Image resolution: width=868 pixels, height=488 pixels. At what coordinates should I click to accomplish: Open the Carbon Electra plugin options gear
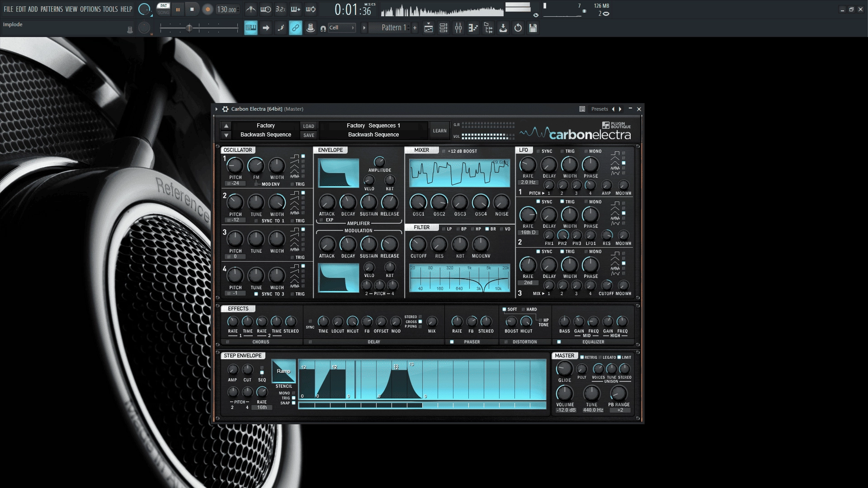click(x=225, y=109)
